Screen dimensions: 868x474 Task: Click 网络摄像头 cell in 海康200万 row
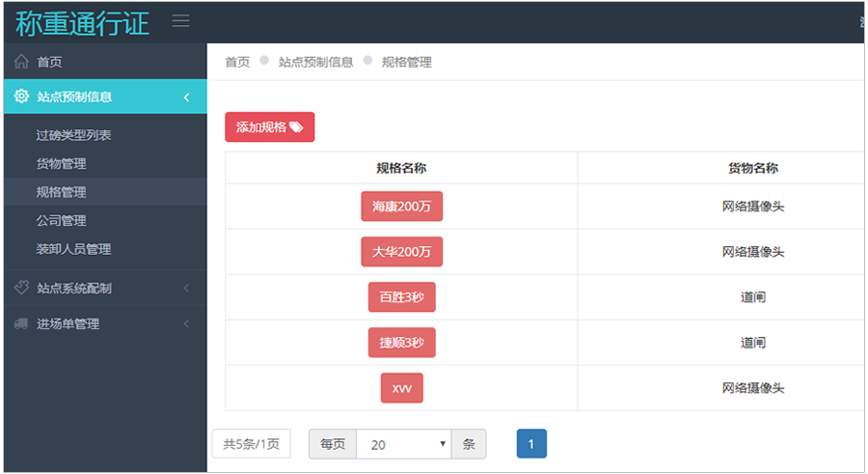[x=753, y=207]
